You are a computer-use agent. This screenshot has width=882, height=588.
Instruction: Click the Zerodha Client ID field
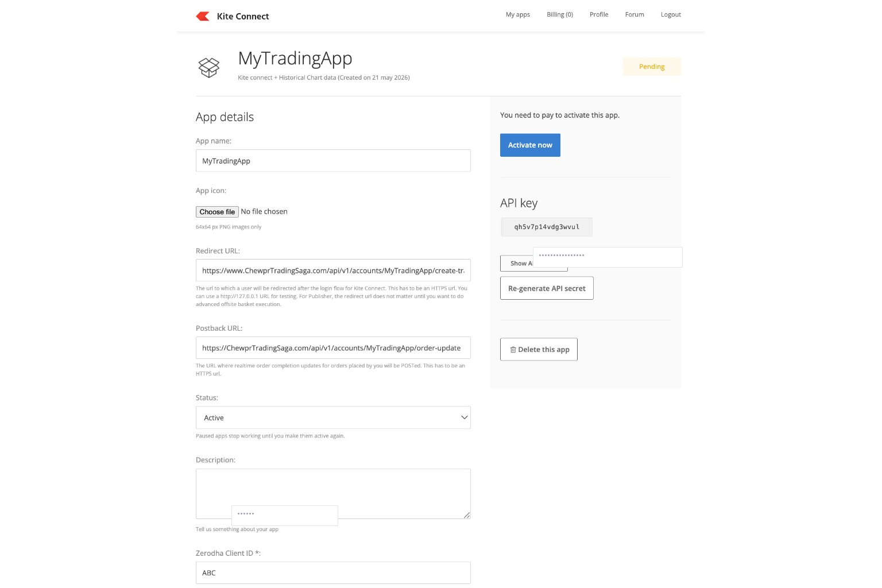coord(333,572)
